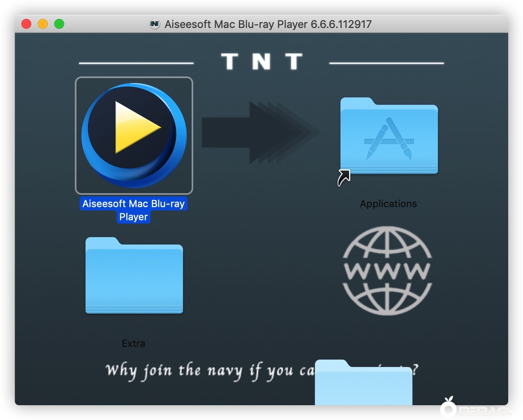The height and width of the screenshot is (420, 523).
Task: Select the partially hidden folder at bottom
Action: (x=363, y=383)
